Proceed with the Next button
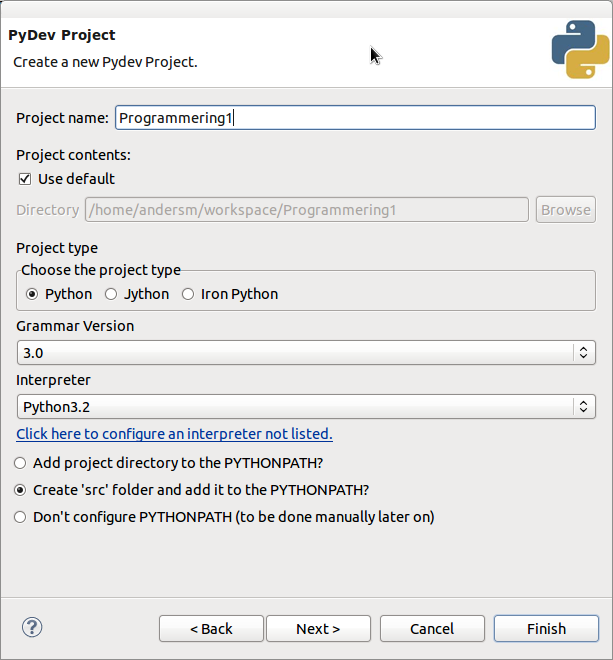Image resolution: width=613 pixels, height=660 pixels. pos(318,629)
